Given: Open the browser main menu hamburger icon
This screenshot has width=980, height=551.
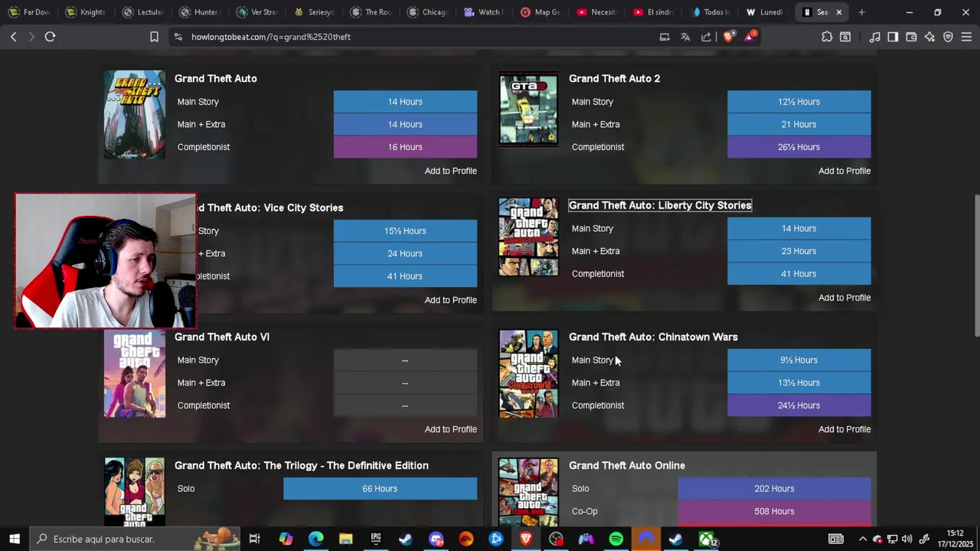Looking at the screenshot, I should pos(966,37).
